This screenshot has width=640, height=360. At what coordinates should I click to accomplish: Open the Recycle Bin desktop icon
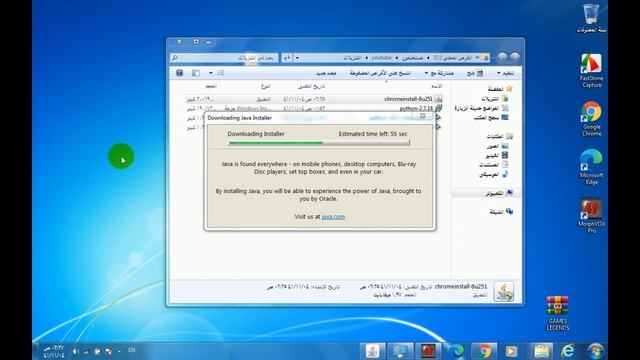(x=591, y=18)
